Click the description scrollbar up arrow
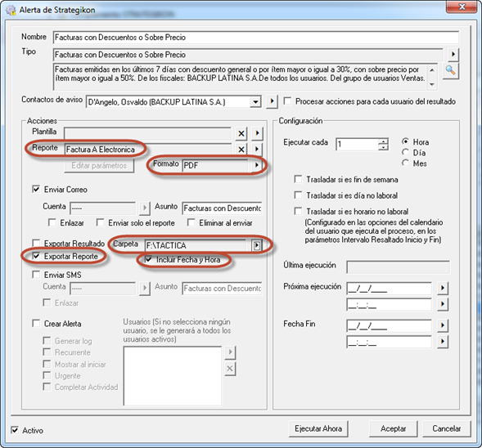482x448 pixels. (432, 70)
